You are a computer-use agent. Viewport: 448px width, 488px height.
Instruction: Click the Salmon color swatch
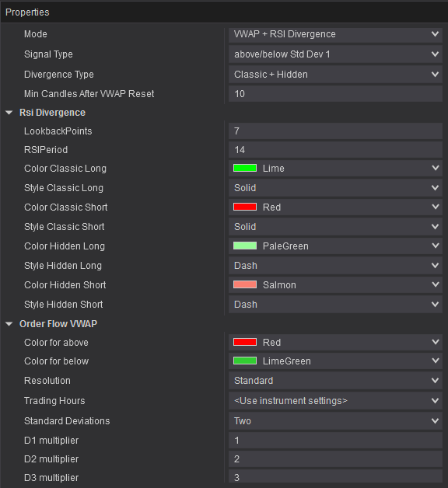coord(245,284)
